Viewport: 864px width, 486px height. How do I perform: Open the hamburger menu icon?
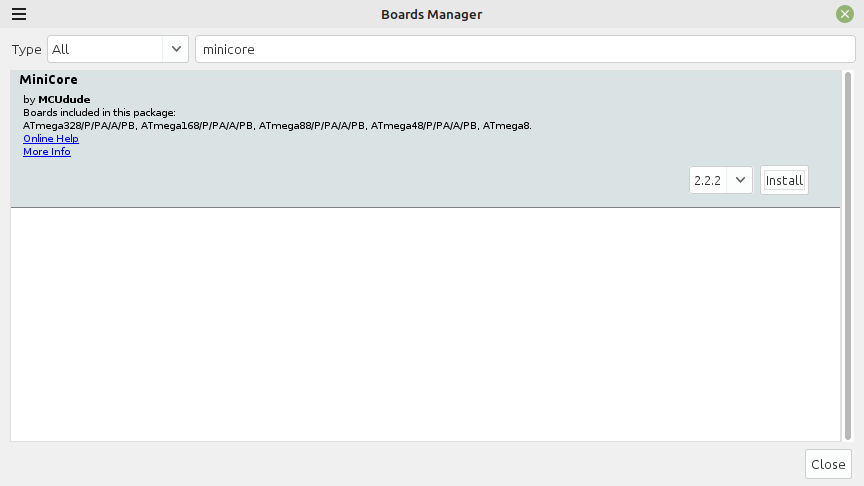coord(19,14)
